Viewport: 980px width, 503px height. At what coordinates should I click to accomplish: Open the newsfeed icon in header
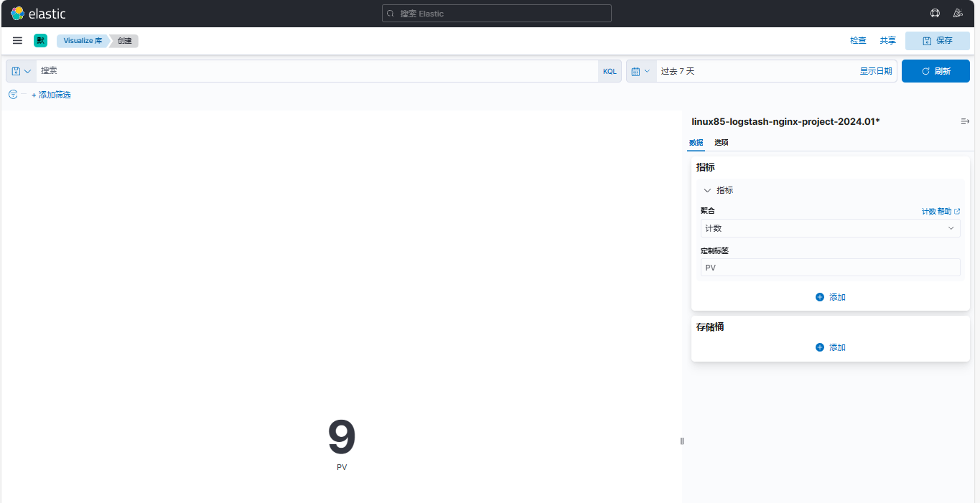[x=958, y=13]
